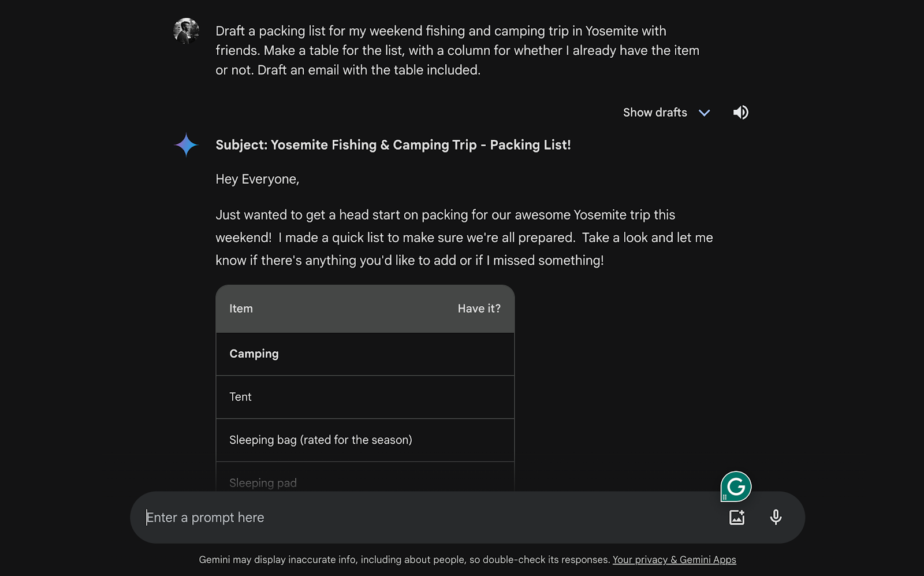Screen dimensions: 924x576
Task: Open Your privacy & Gemini Apps link
Action: [x=675, y=560]
